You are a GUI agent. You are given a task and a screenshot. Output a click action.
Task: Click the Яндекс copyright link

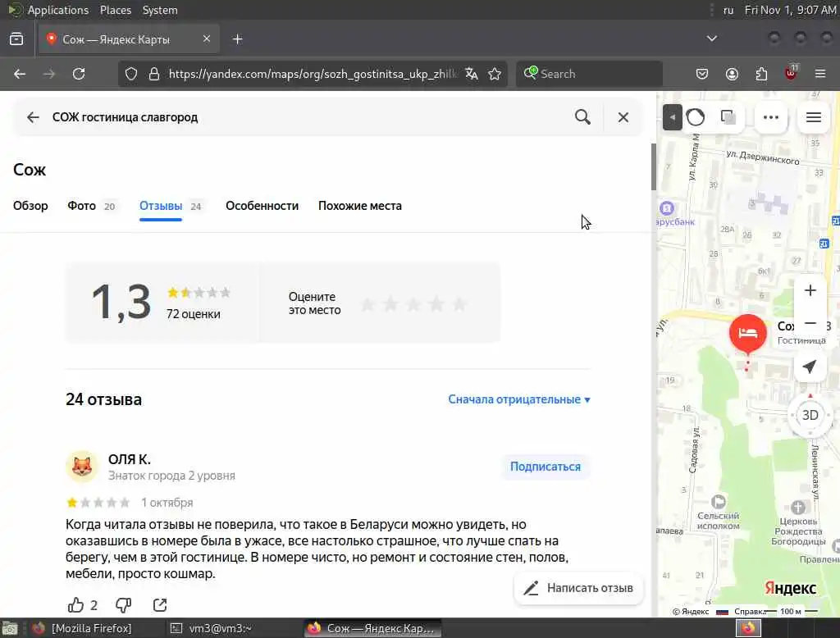pyautogui.click(x=691, y=611)
